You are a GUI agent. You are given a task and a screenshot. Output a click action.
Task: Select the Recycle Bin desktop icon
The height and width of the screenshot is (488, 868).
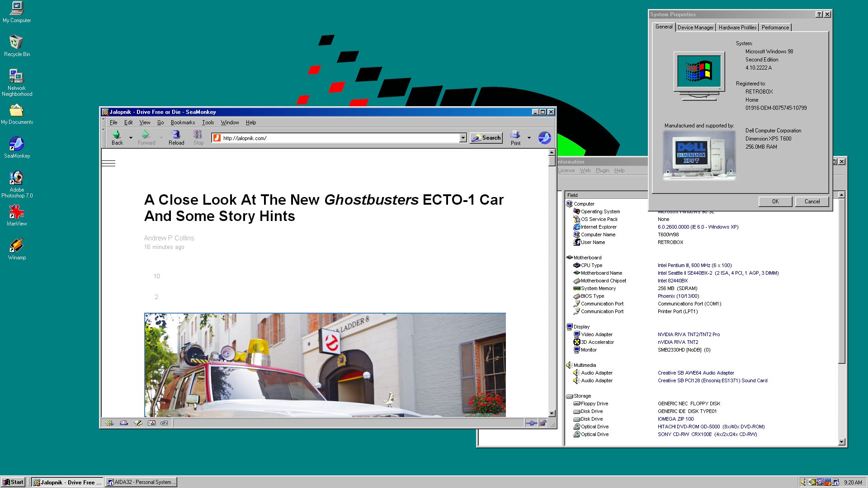17,46
